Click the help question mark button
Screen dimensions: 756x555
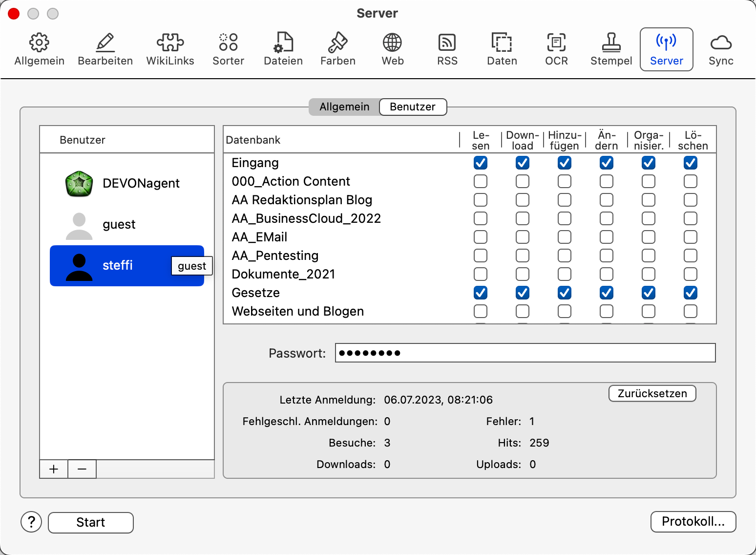[x=31, y=522]
